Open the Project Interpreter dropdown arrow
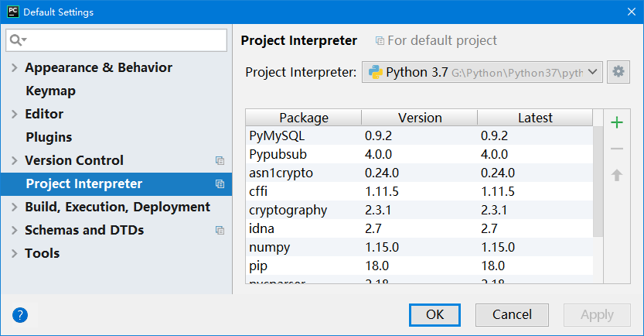644x336 pixels. pyautogui.click(x=592, y=72)
